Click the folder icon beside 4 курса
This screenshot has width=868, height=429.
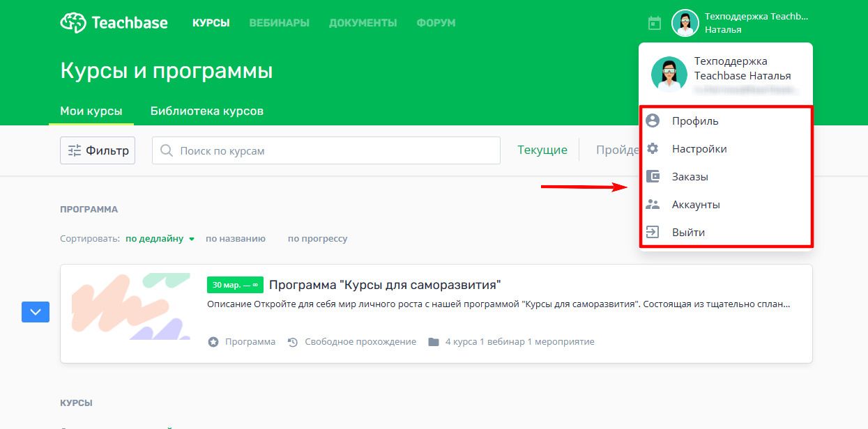pyautogui.click(x=434, y=342)
